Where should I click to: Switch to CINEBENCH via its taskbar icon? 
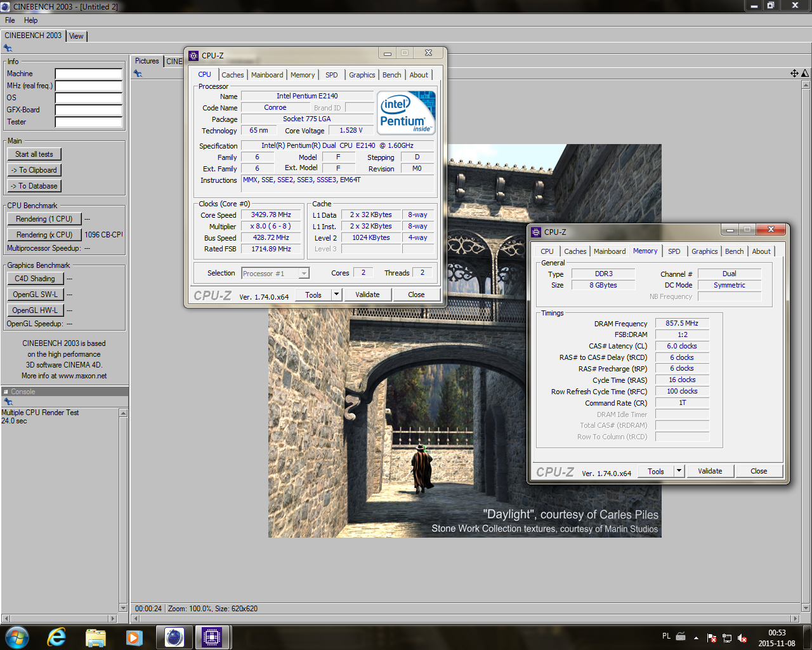click(x=174, y=637)
